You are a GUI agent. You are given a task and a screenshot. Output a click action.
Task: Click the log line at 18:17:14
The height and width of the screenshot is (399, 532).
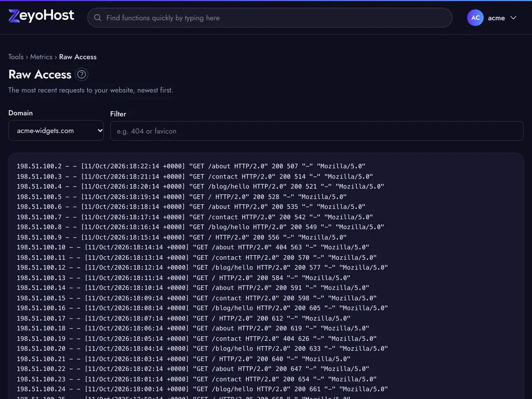[195, 217]
